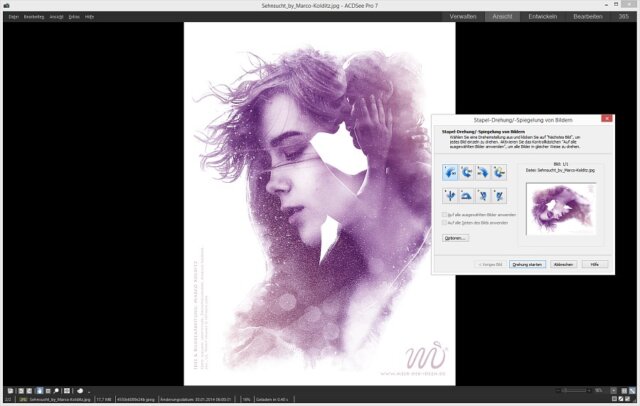The image size is (640, 406).
Task: Click highlighted hand tool in bottom toolbar
Action: (40, 390)
